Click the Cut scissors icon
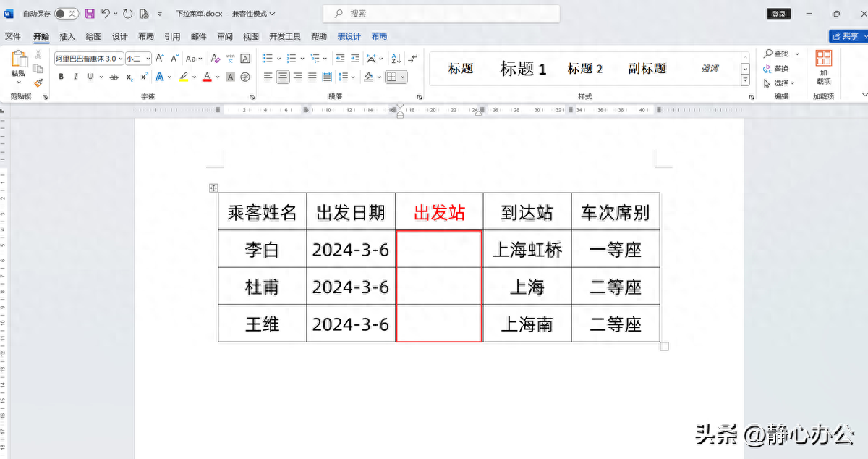Viewport: 868px width, 459px height. pos(38,54)
